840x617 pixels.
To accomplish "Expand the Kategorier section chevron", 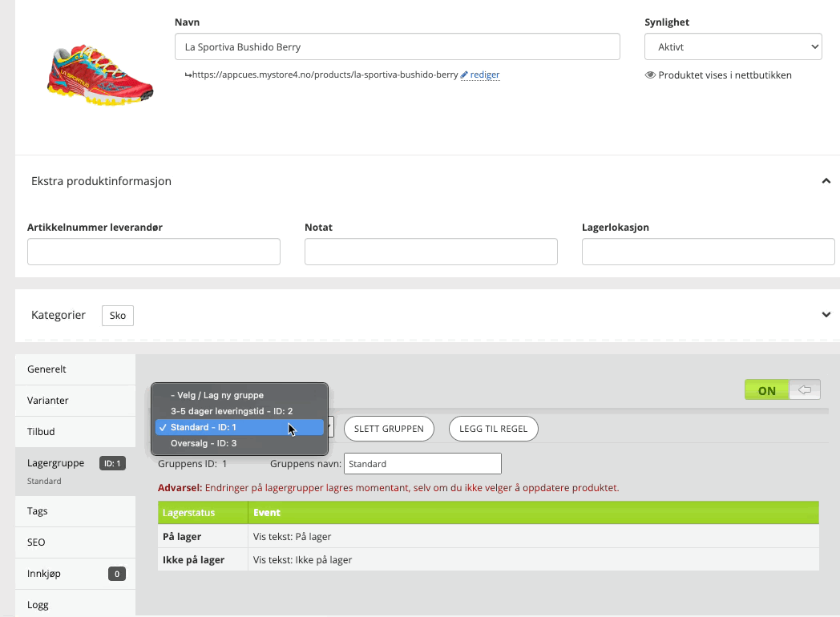I will click(x=826, y=315).
